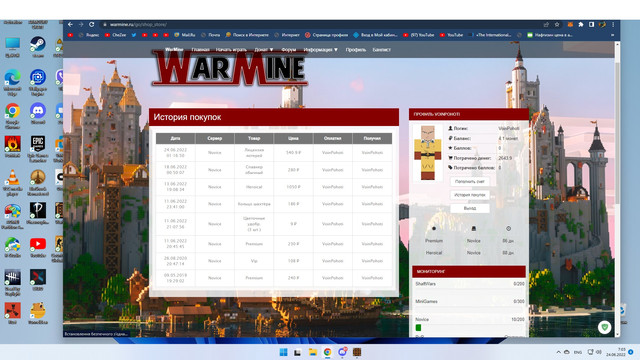640x360 pixels.
Task: Go forward in the Chrome browser
Action: point(81,24)
